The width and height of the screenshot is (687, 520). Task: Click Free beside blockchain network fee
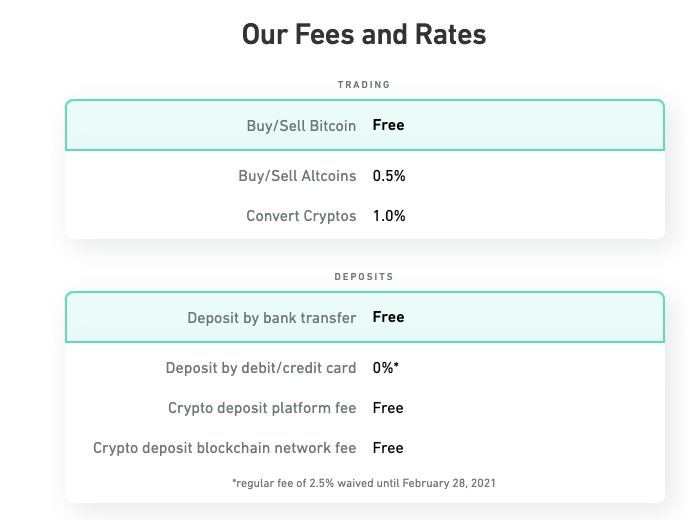tap(388, 448)
